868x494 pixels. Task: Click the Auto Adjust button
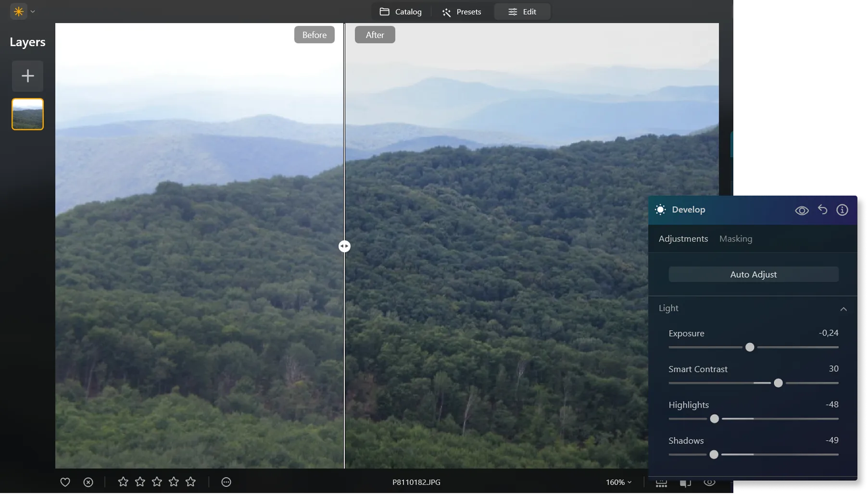[x=754, y=274]
